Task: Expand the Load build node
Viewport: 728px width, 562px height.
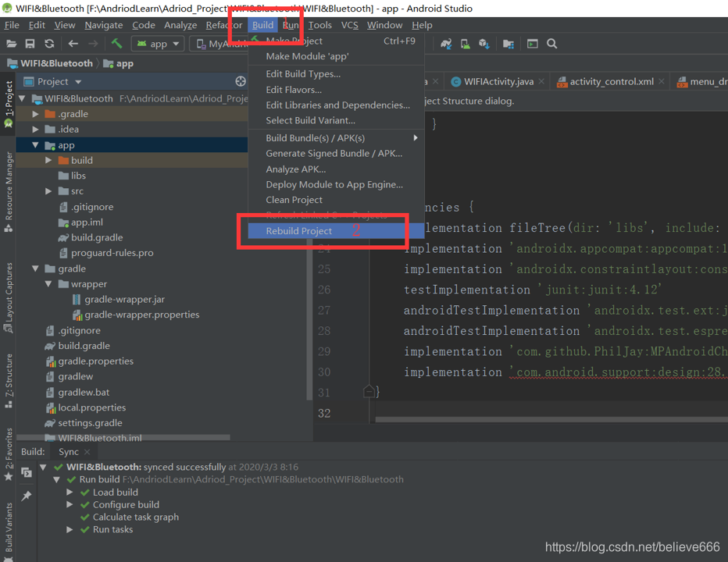Action: (70, 492)
